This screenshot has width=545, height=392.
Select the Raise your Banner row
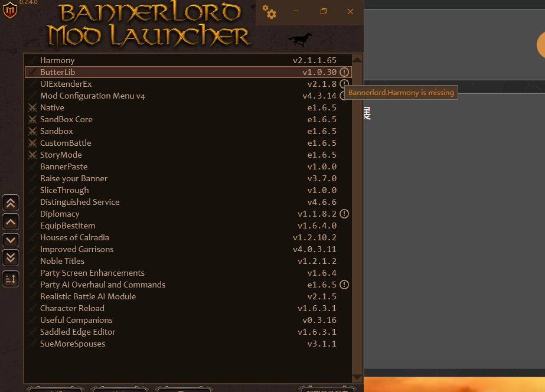188,178
